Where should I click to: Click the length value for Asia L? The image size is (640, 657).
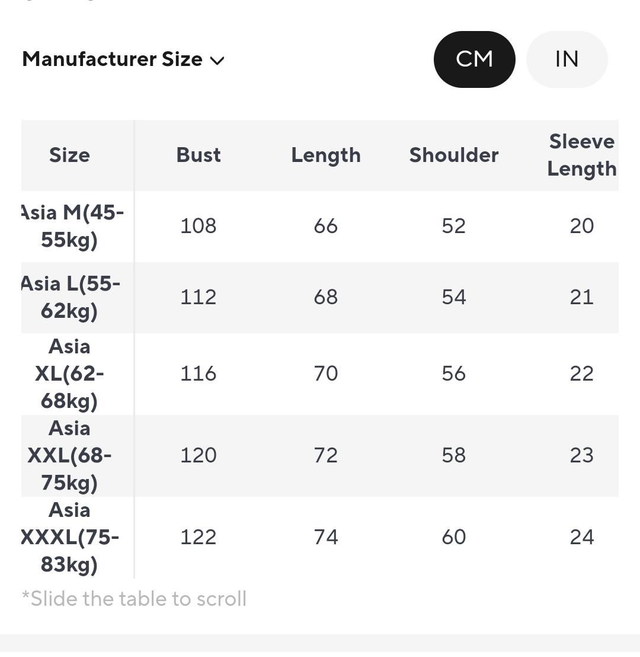[326, 297]
